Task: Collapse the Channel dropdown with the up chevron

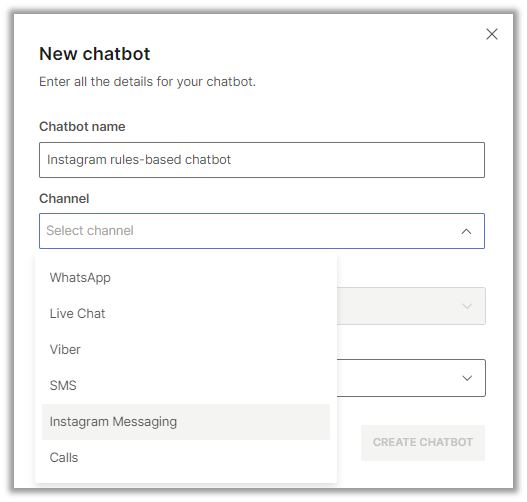Action: tap(466, 232)
